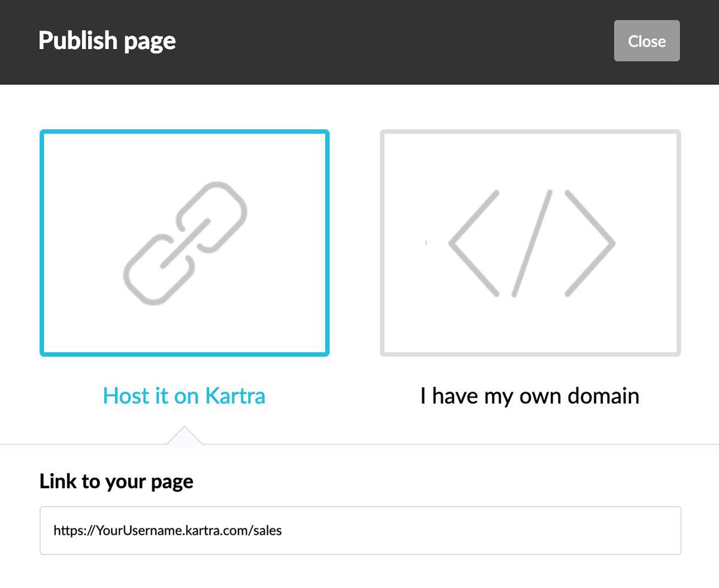Image resolution: width=719 pixels, height=588 pixels.
Task: Click the triangle pointer below Host it on Kartra
Action: pyautogui.click(x=185, y=435)
